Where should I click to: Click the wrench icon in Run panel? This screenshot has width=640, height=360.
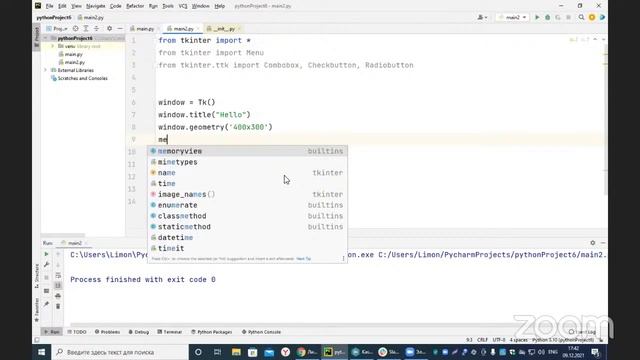click(47, 264)
